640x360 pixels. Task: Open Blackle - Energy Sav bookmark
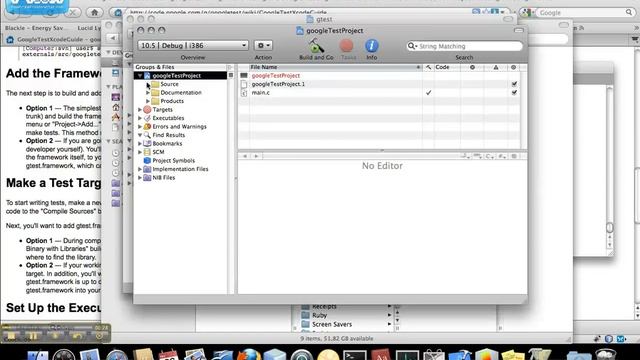34,28
